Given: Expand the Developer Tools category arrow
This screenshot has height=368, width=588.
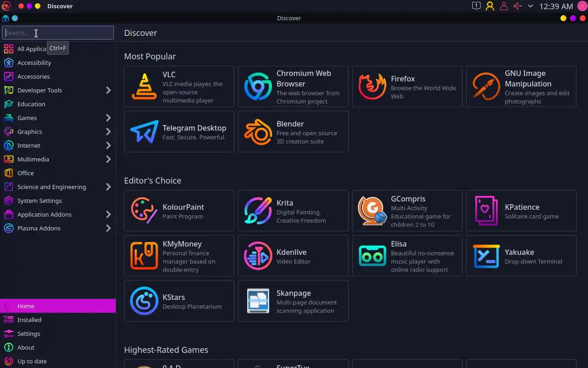Looking at the screenshot, I should 108,90.
